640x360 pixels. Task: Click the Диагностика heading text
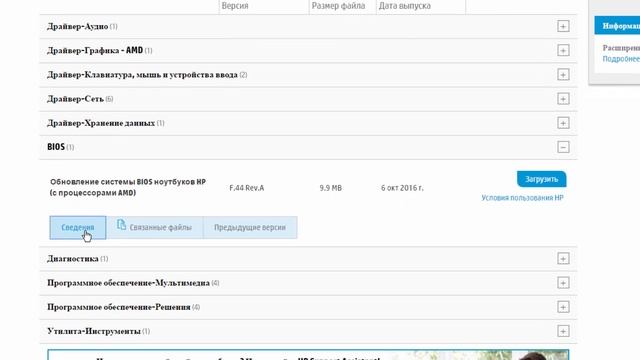tap(73, 259)
